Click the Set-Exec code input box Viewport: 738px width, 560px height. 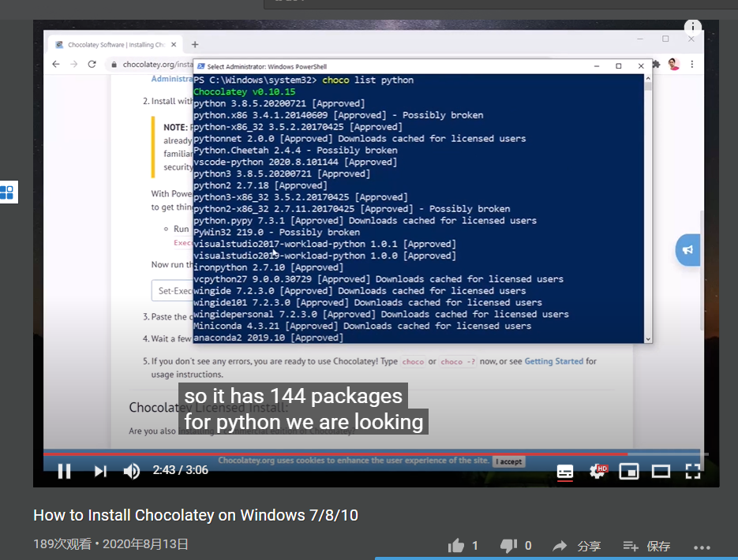[172, 290]
